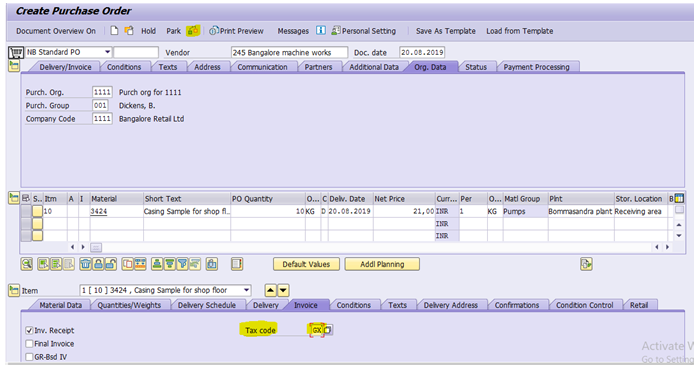Click the Unlock item icon

(x=111, y=264)
